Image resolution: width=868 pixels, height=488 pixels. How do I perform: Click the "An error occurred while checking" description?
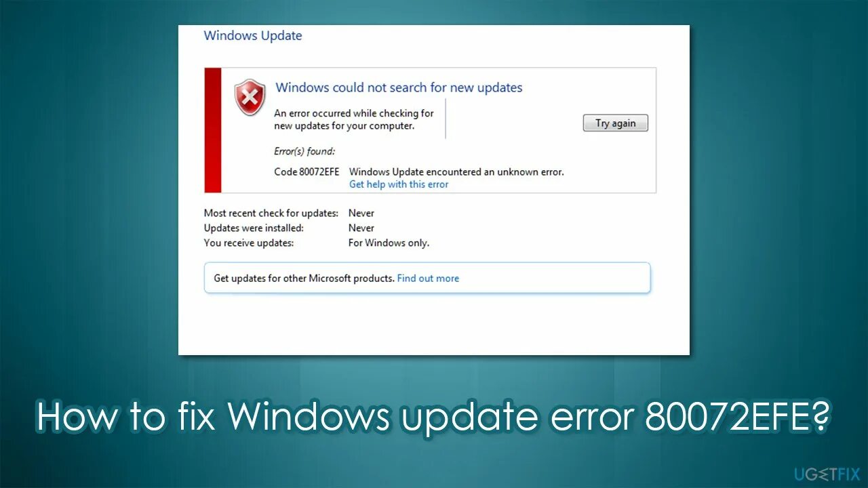(x=354, y=119)
